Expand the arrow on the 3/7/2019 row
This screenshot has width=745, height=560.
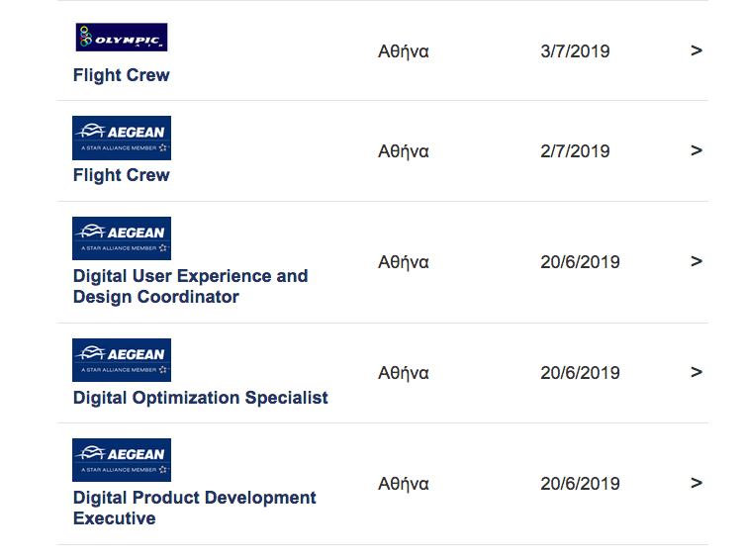(697, 50)
